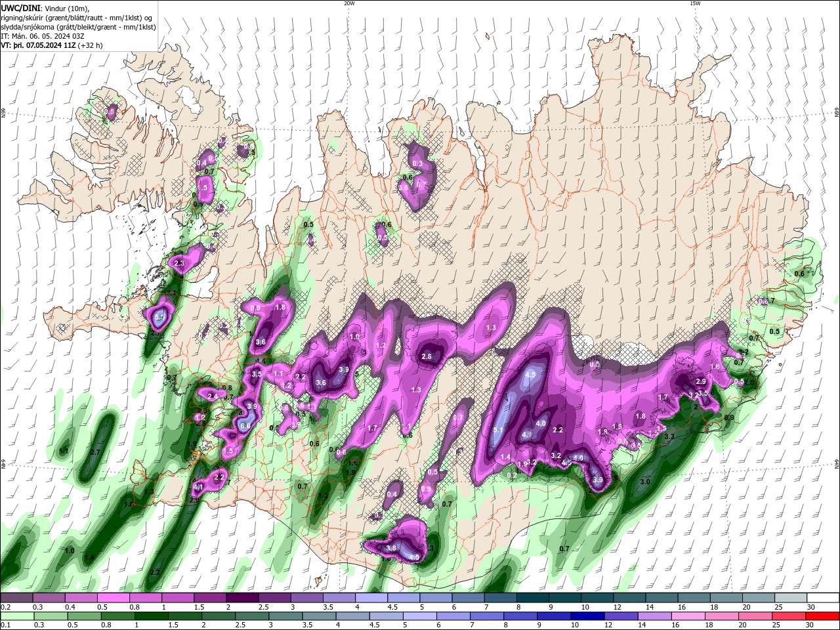This screenshot has height=630, width=840.
Task: Click the 0.1 scale label in bottom legend
Action: 5,625
